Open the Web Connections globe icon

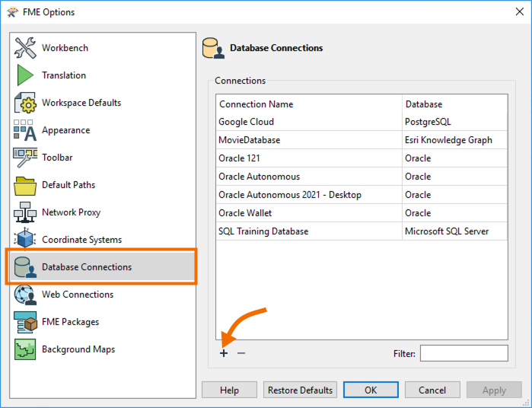point(25,295)
